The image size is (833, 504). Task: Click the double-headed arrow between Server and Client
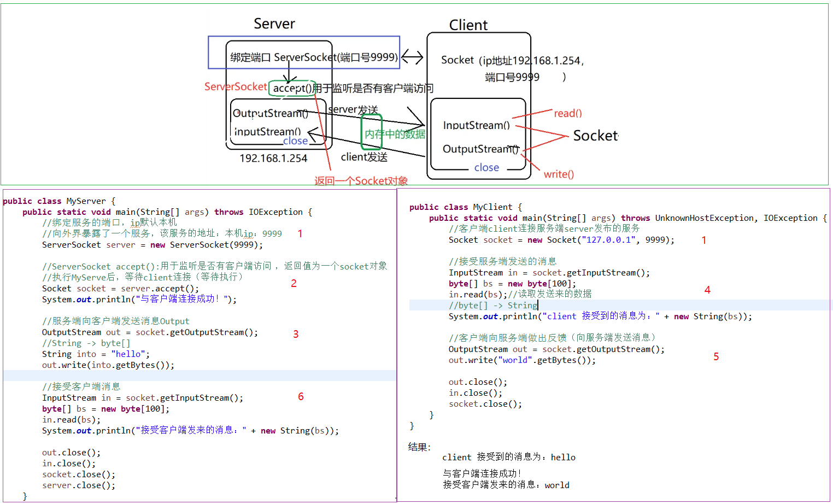pyautogui.click(x=412, y=57)
